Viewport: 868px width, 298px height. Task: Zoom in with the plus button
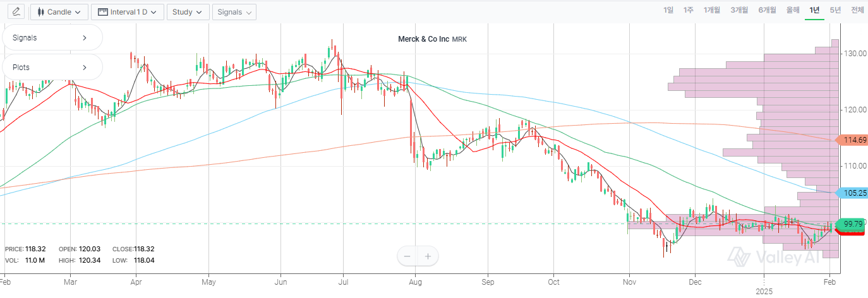[x=428, y=256]
